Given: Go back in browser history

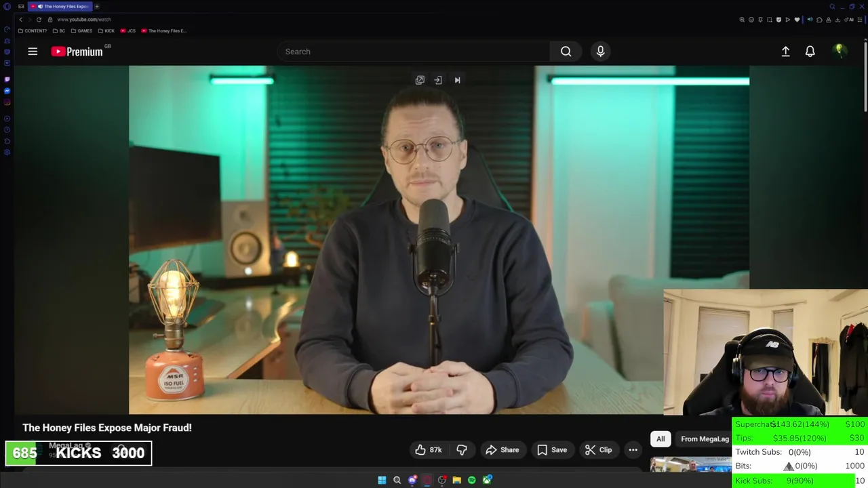Looking at the screenshot, I should pyautogui.click(x=20, y=20).
